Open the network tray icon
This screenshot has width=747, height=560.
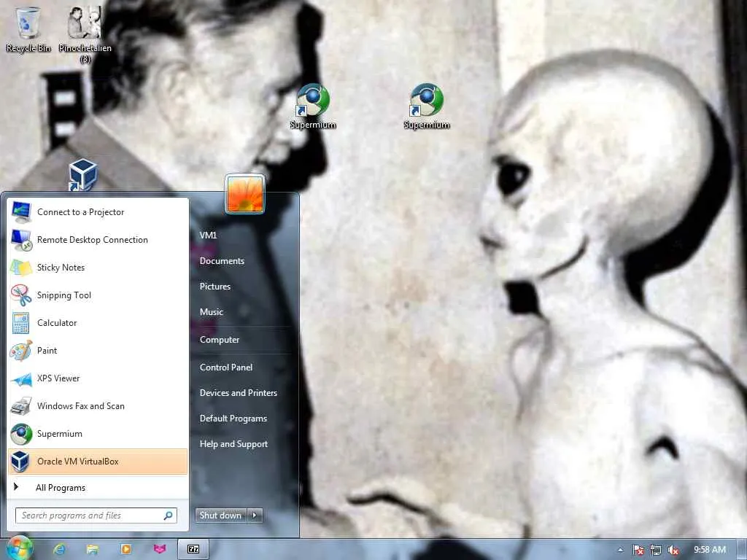[656, 550]
